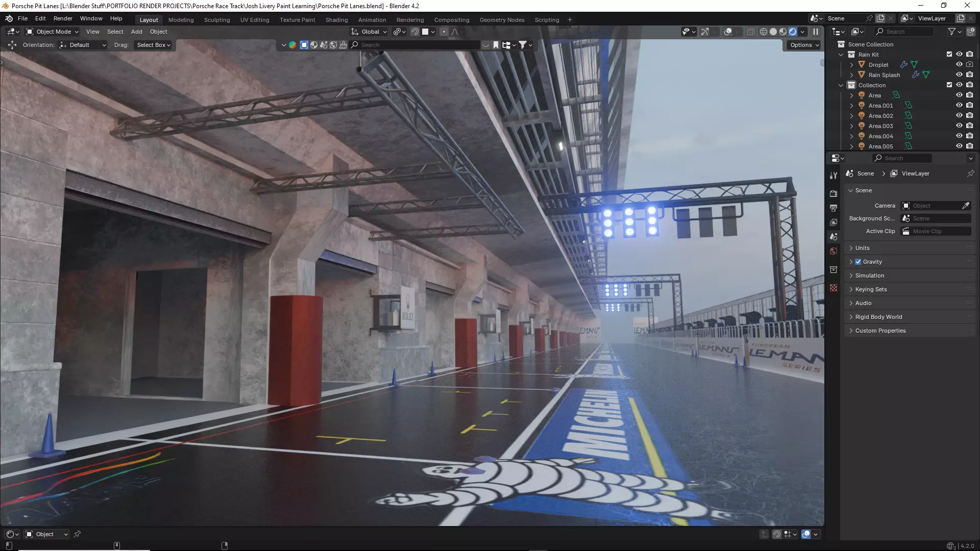980x551 pixels.
Task: Click the camera eyedropper icon
Action: coord(966,206)
